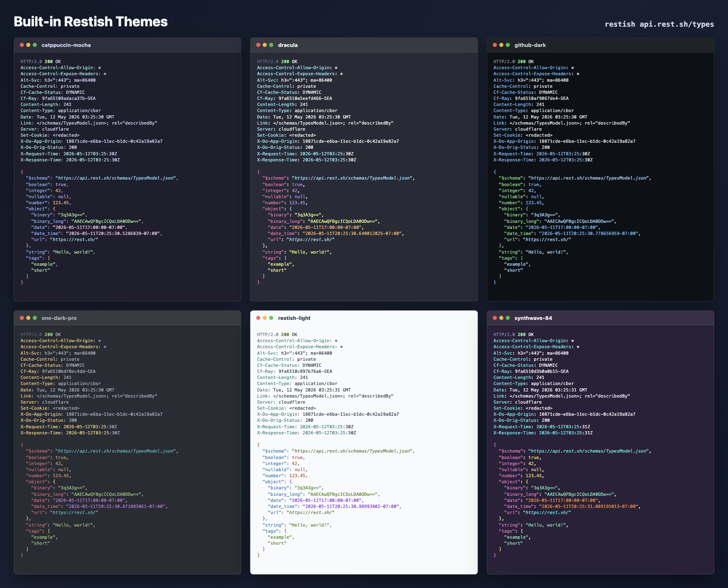Click 'X-Request-Time' line in synthwave-84 window
The height and width of the screenshot is (588, 728).
pos(542,427)
